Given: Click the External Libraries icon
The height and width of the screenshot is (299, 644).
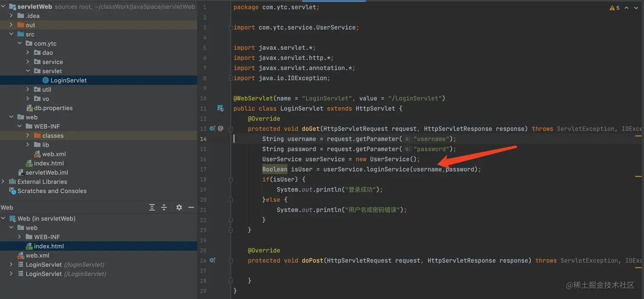Looking at the screenshot, I should point(12,182).
